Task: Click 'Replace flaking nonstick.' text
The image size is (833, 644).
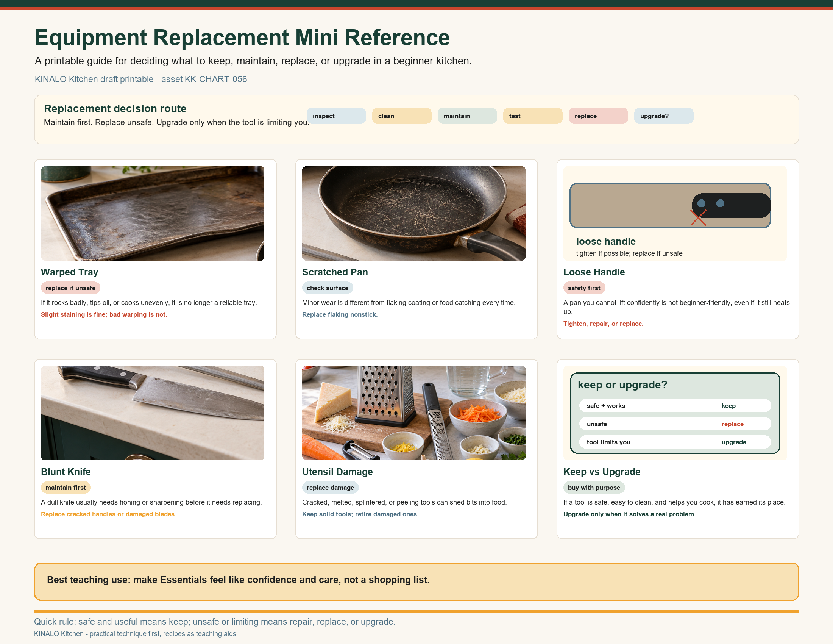Action: coord(340,314)
